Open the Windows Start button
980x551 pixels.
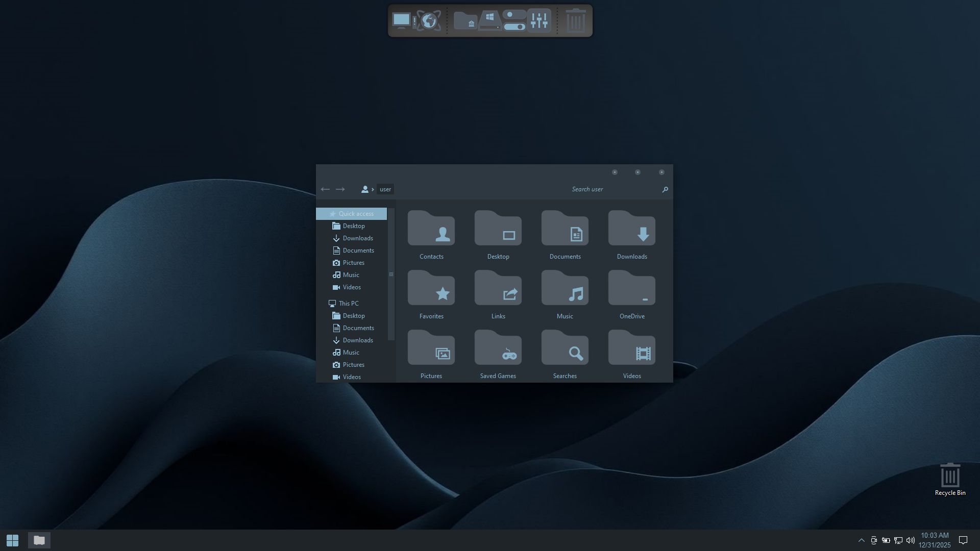tap(13, 540)
